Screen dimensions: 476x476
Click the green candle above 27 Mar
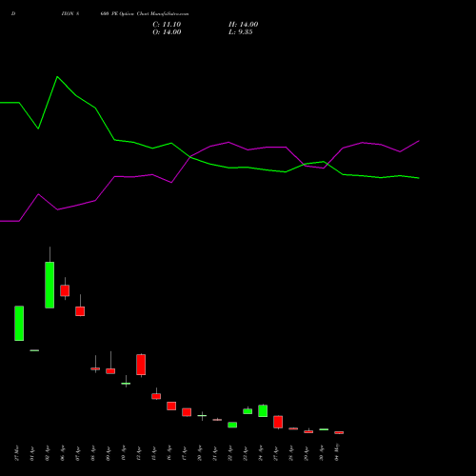tap(19, 323)
